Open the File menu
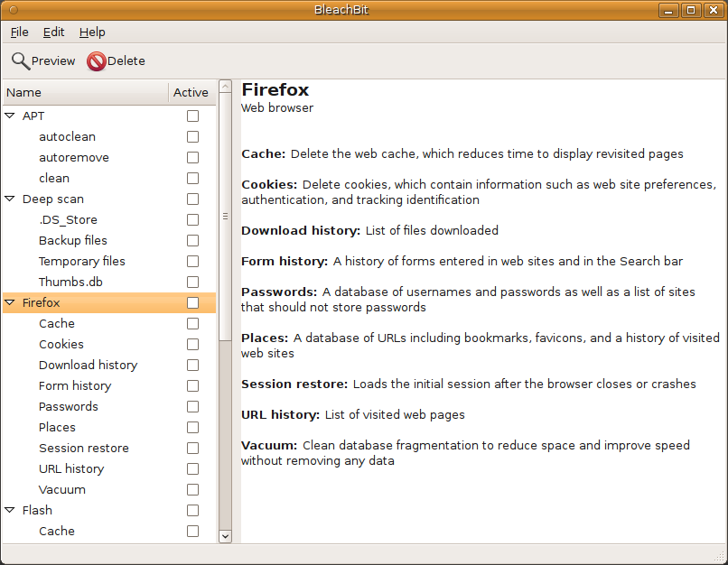Screen dimensions: 728x565 coord(20,32)
